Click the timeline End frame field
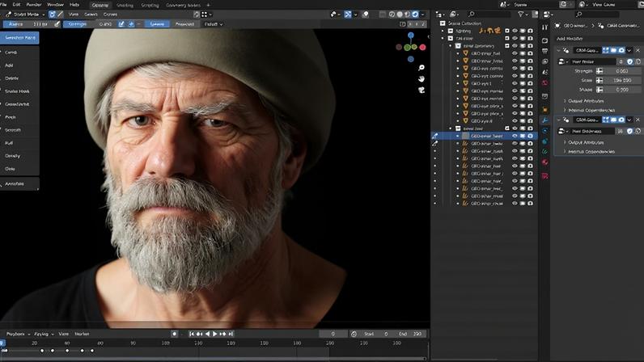644x362 pixels. (x=410, y=334)
